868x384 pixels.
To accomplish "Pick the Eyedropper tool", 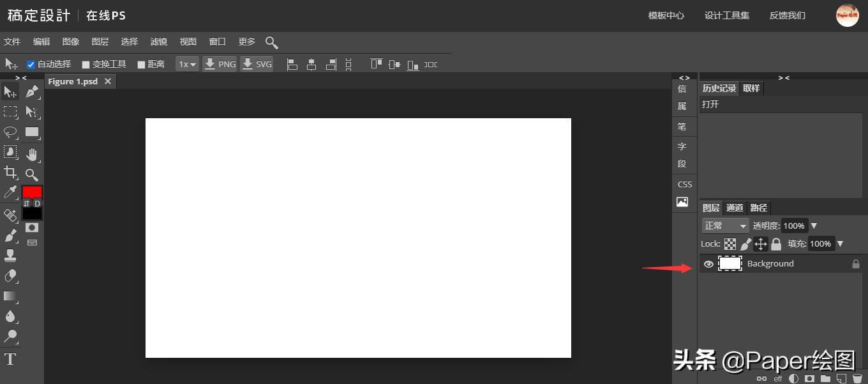I will 10,192.
